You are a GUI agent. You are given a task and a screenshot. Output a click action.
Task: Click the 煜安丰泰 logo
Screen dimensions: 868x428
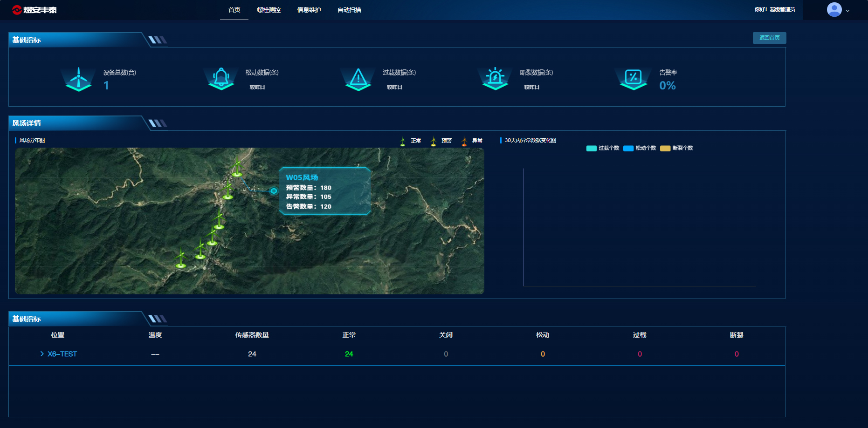click(x=34, y=10)
